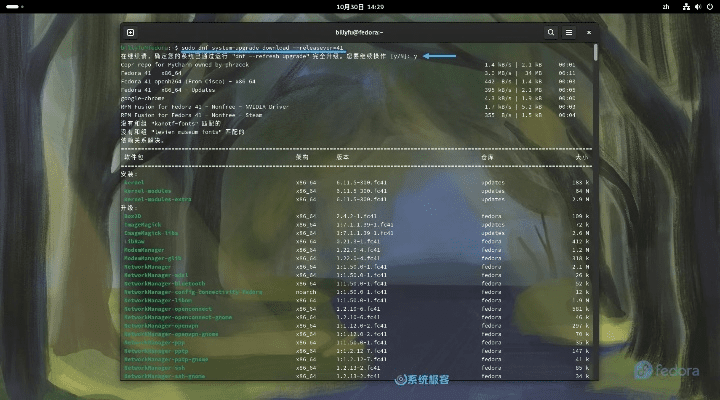The image size is (720, 400).
Task: Click the kernel-modules-extra package name
Action: click(x=154, y=199)
